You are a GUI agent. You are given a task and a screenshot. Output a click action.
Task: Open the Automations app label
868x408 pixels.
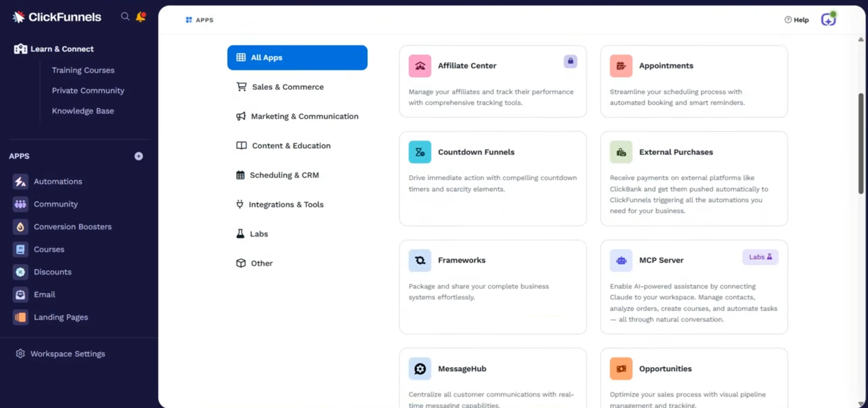tap(58, 181)
